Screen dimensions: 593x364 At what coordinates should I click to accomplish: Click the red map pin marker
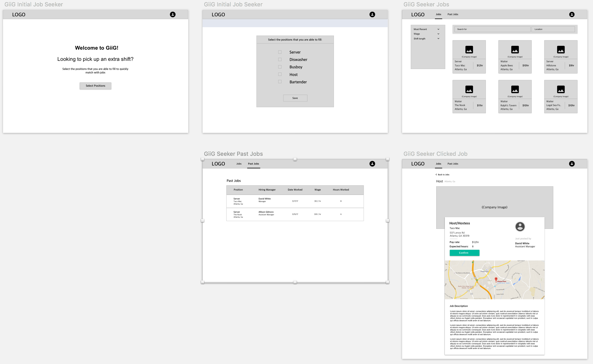(x=496, y=279)
